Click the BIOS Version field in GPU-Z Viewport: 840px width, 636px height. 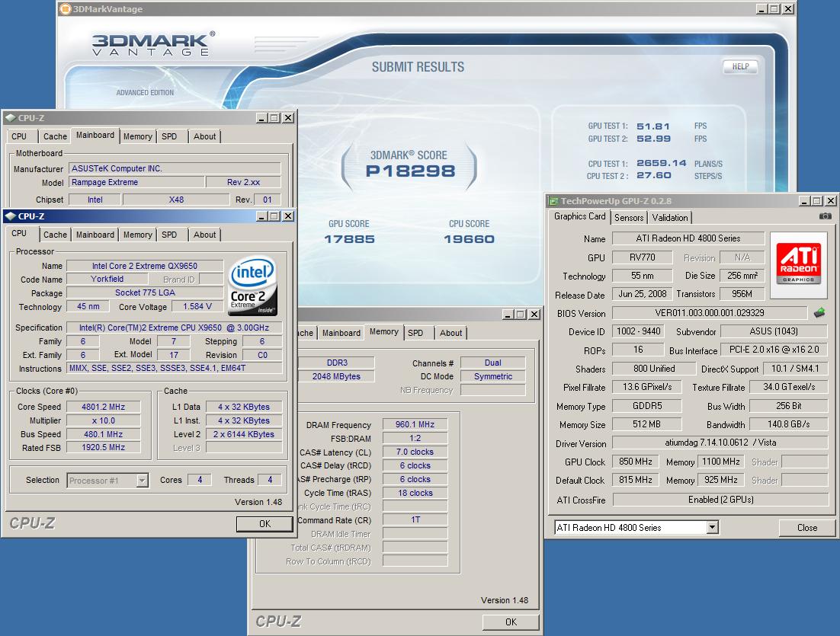[710, 312]
